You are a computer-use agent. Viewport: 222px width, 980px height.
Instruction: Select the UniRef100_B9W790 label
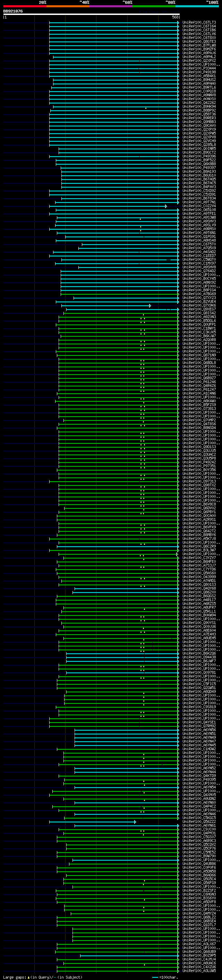click(x=199, y=856)
